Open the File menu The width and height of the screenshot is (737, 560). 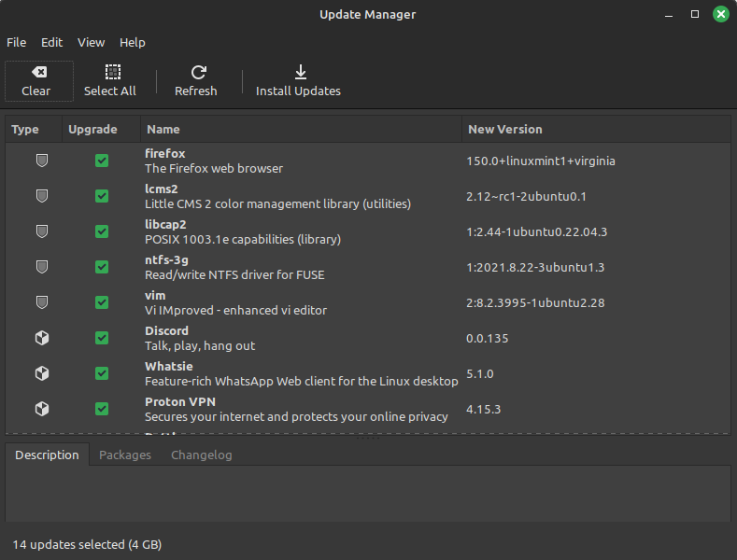(x=17, y=42)
